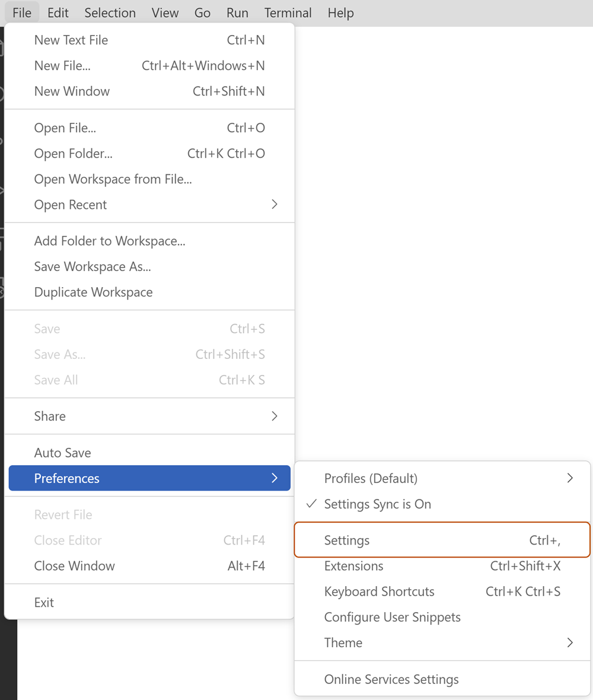Image resolution: width=593 pixels, height=700 pixels.
Task: Create a New Text File
Action: coord(71,40)
